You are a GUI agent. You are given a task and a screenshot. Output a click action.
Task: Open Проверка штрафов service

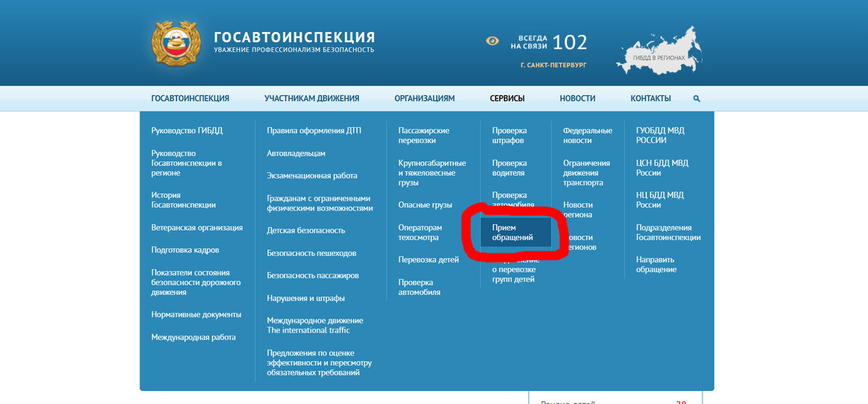pos(509,136)
